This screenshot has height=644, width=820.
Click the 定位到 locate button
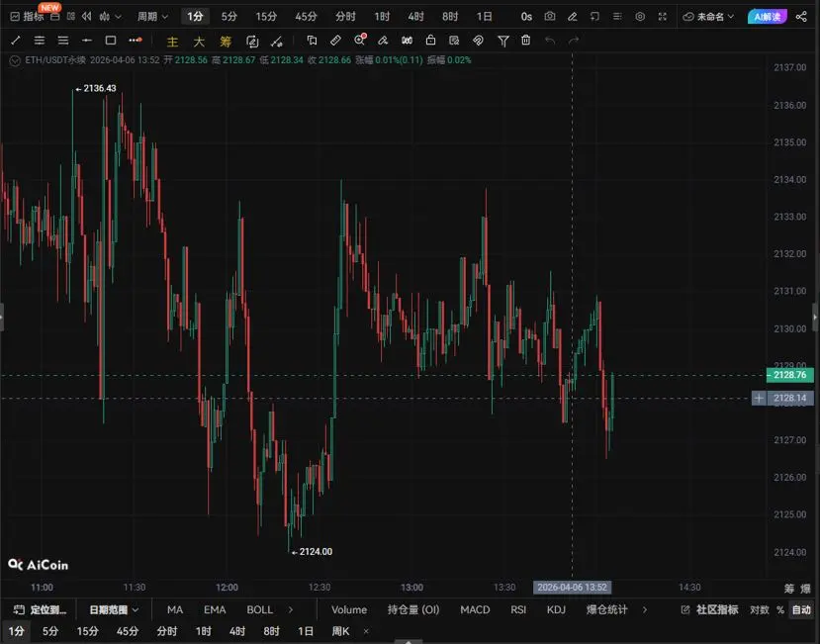coord(41,609)
